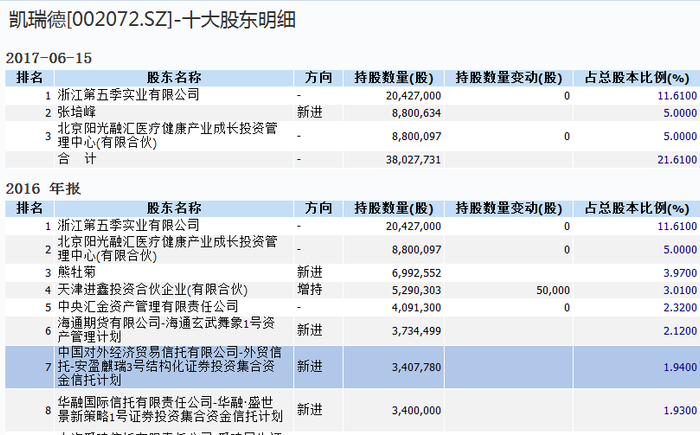700x435 pixels.
Task: Click 持股数量变动(股) header in 2016 年报 table
Action: click(508, 208)
